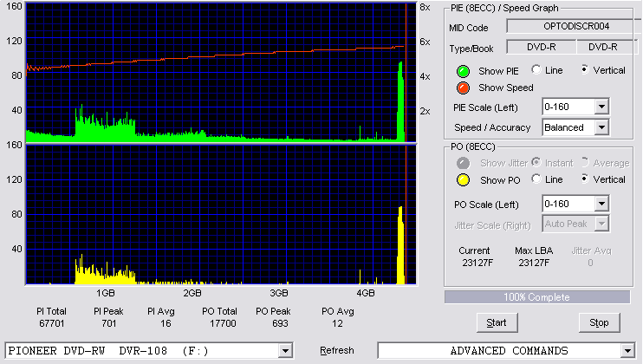
Task: Click the Current LBA value 23127F
Action: coord(477,263)
